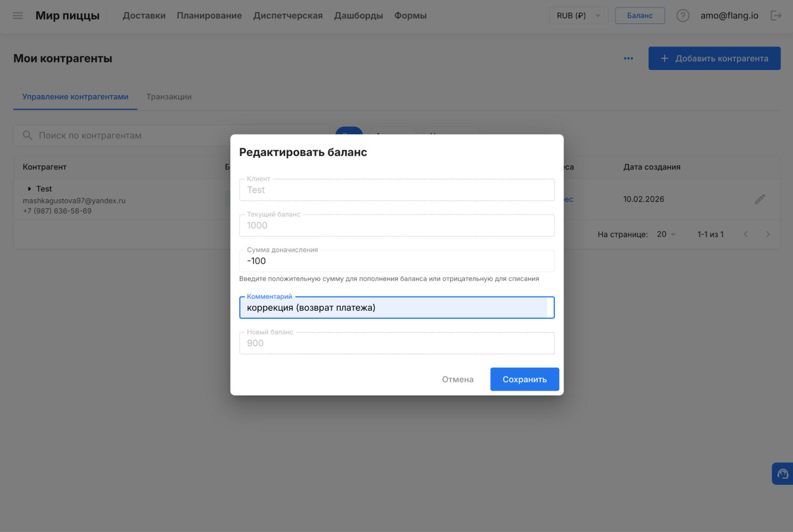Click the pencil edit icon for Test
The image size is (793, 532).
[759, 199]
